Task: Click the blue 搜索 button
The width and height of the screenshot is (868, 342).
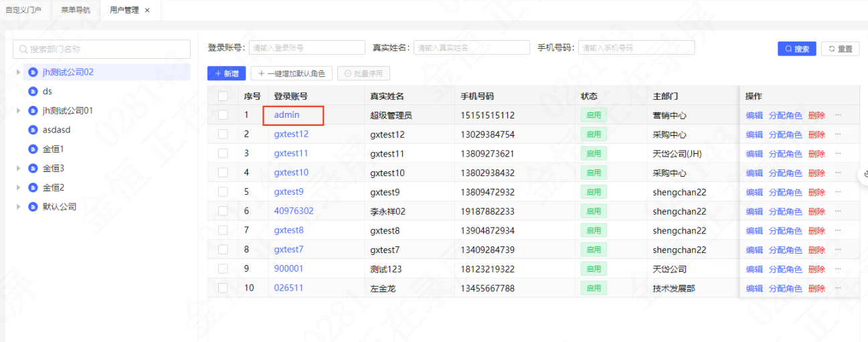Action: pyautogui.click(x=796, y=49)
